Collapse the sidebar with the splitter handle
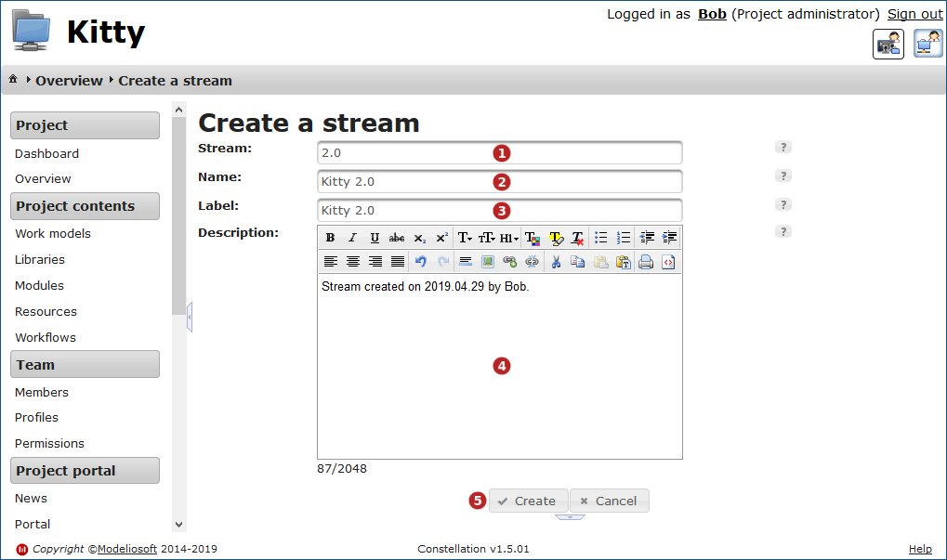This screenshot has width=947, height=560. [x=190, y=318]
